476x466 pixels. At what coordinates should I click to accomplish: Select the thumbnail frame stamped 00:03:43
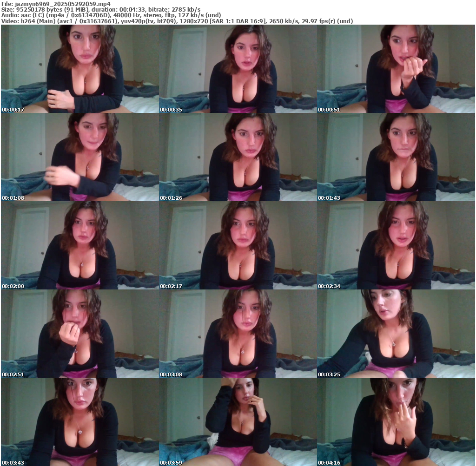click(80, 422)
